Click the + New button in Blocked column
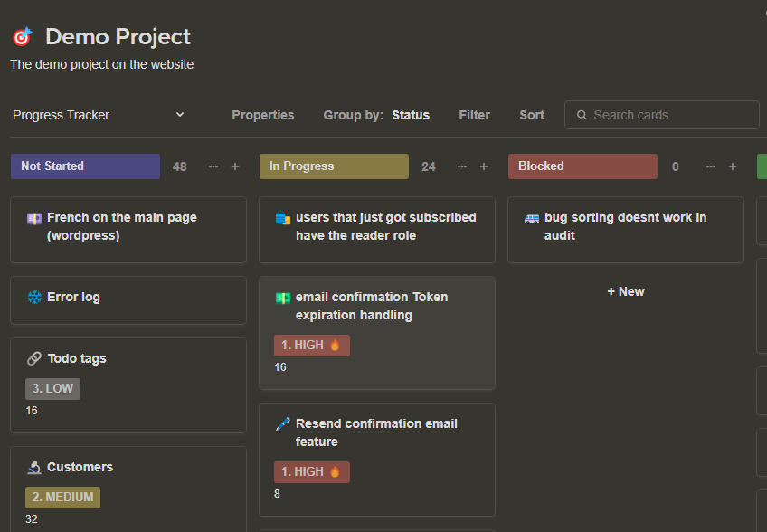 point(626,291)
